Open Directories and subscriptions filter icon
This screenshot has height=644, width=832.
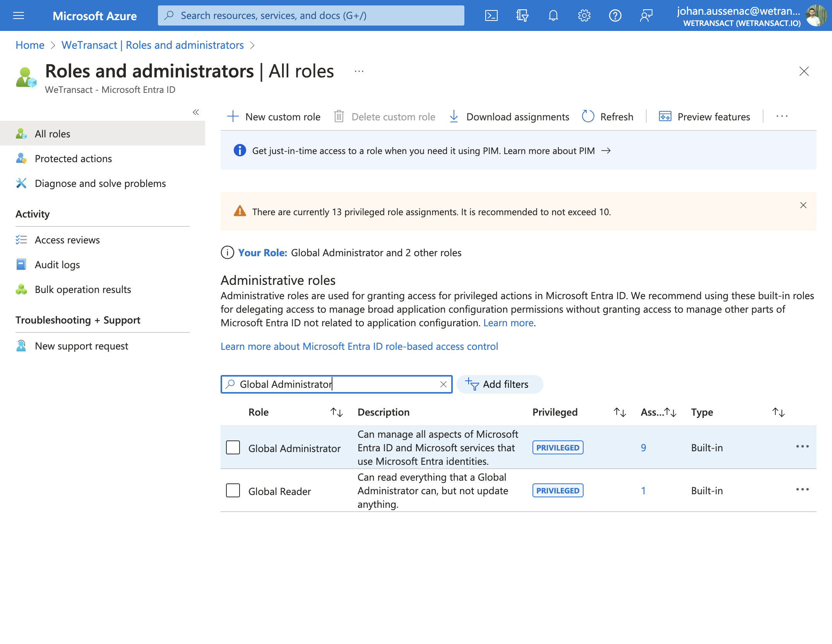[522, 15]
